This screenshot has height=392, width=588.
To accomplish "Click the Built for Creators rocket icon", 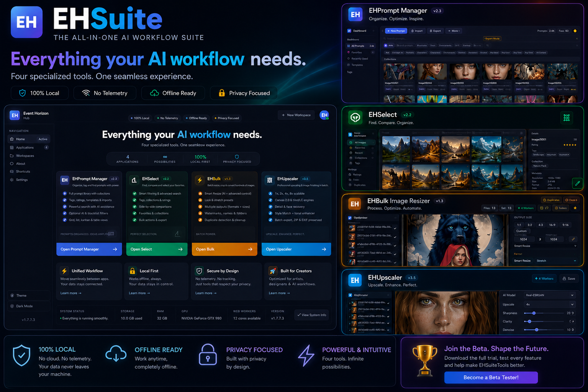I will click(x=273, y=271).
